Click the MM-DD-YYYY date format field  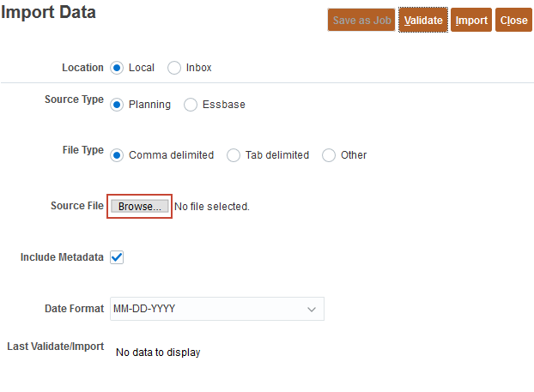(x=206, y=309)
